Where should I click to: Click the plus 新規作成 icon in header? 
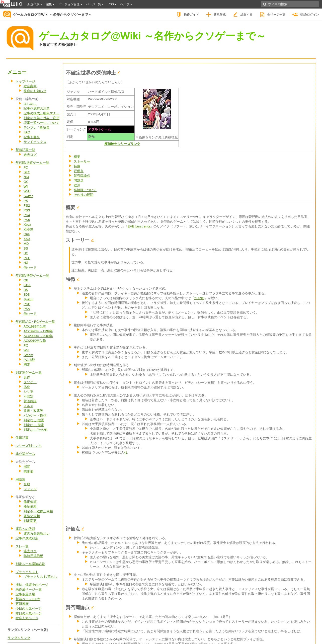(x=208, y=15)
